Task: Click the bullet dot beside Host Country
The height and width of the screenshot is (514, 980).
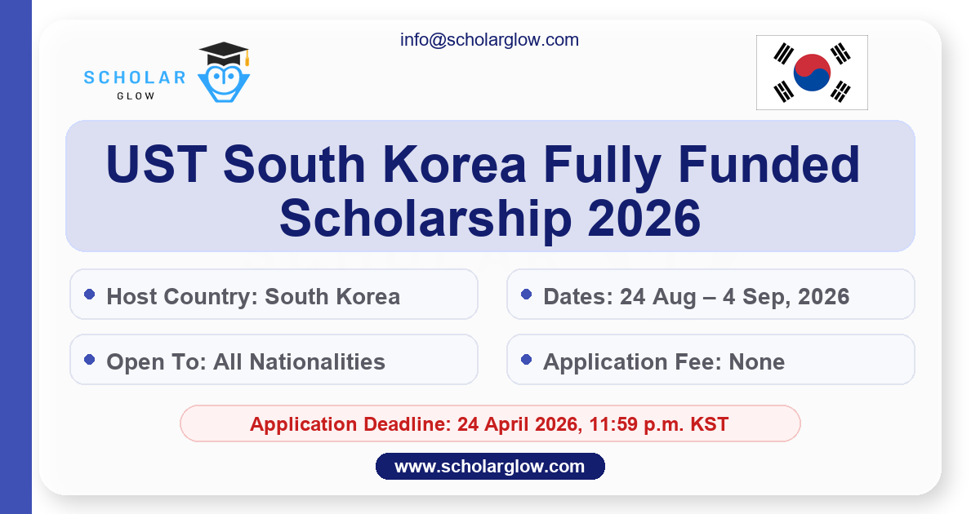Action: [90, 295]
